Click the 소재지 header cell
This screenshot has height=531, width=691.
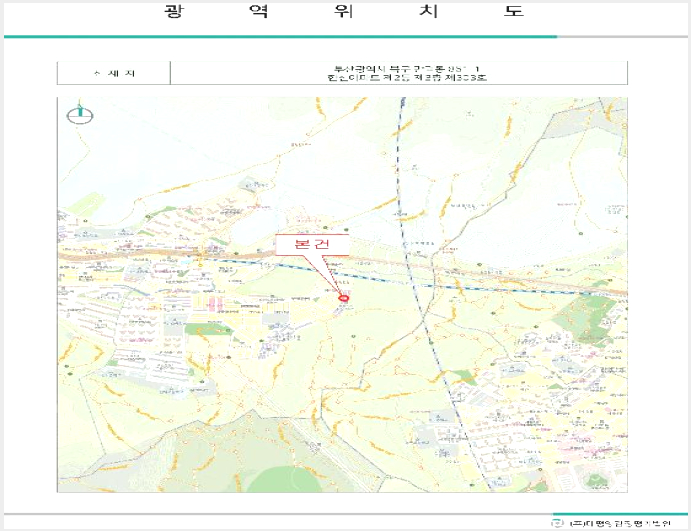114,73
